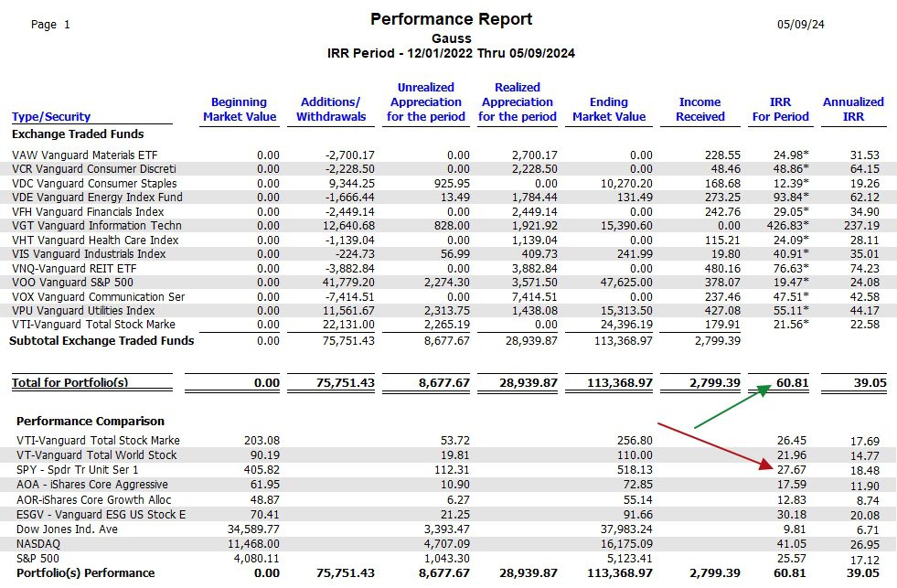Click NASDAQ IRR for period 41.05
Screen dimensions: 897x588
click(x=792, y=544)
